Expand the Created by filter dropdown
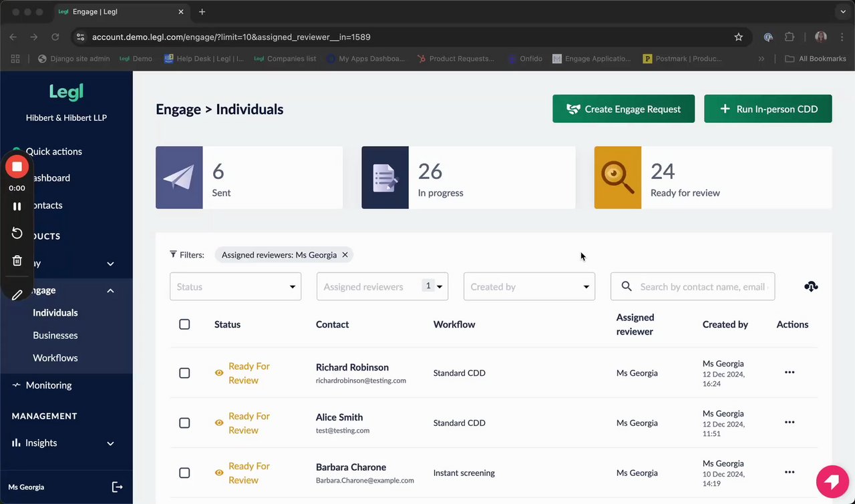This screenshot has height=504, width=855. coord(529,286)
